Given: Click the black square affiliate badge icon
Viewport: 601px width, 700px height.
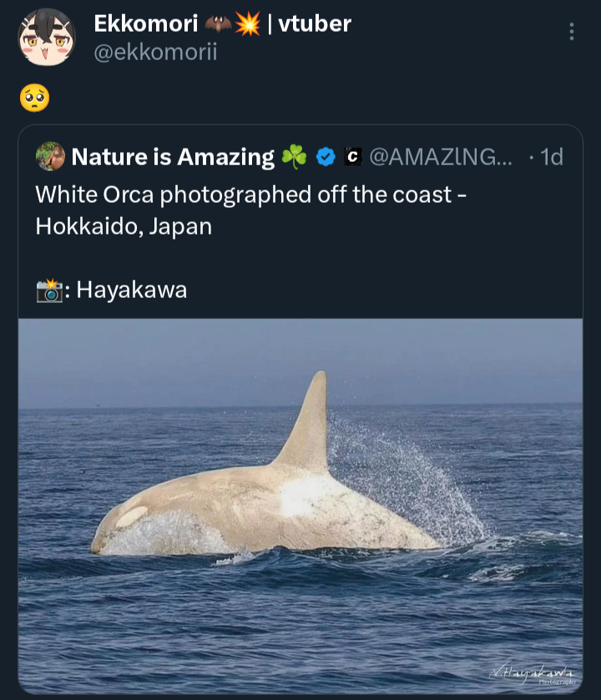Looking at the screenshot, I should pyautogui.click(x=353, y=156).
